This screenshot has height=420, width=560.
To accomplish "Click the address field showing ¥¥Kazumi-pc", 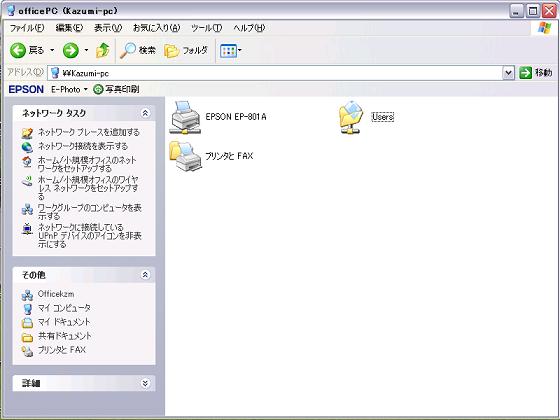I will 275,73.
